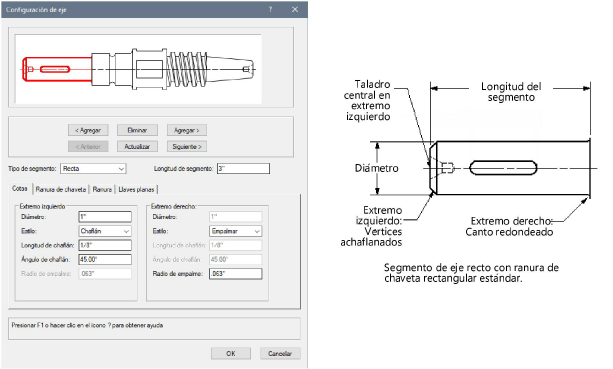Confirm with the OK button
The height and width of the screenshot is (369, 613).
(x=231, y=353)
